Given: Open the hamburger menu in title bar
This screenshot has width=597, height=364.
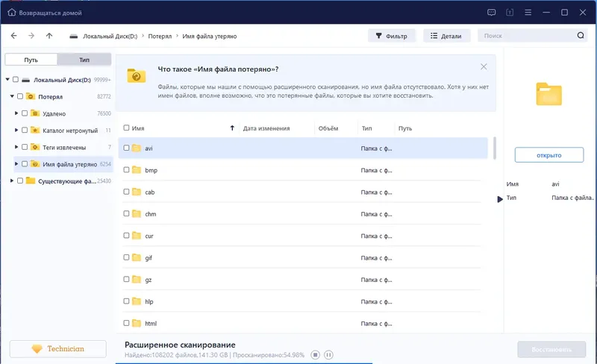Looking at the screenshot, I should 528,13.
